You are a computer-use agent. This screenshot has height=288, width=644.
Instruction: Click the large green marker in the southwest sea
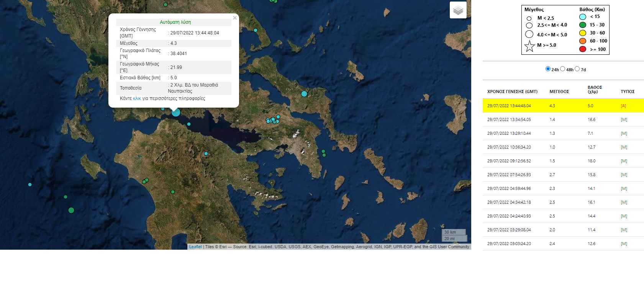point(71,210)
